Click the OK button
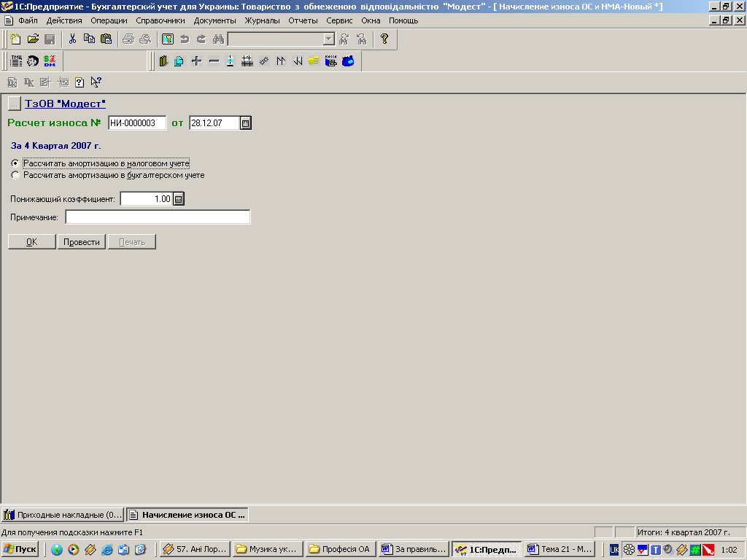Image resolution: width=747 pixels, height=560 pixels. point(32,242)
